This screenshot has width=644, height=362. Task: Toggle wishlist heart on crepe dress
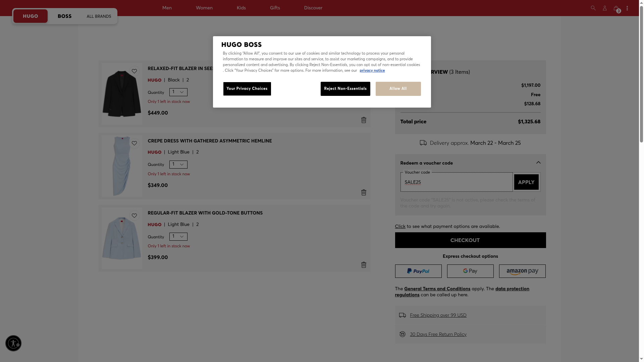coord(134,143)
